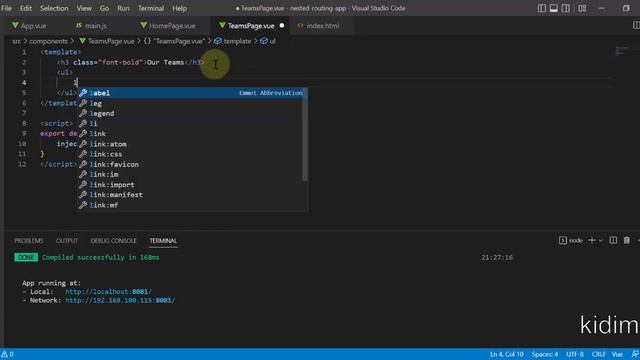Click the warnings count in status bar

click(7, 354)
